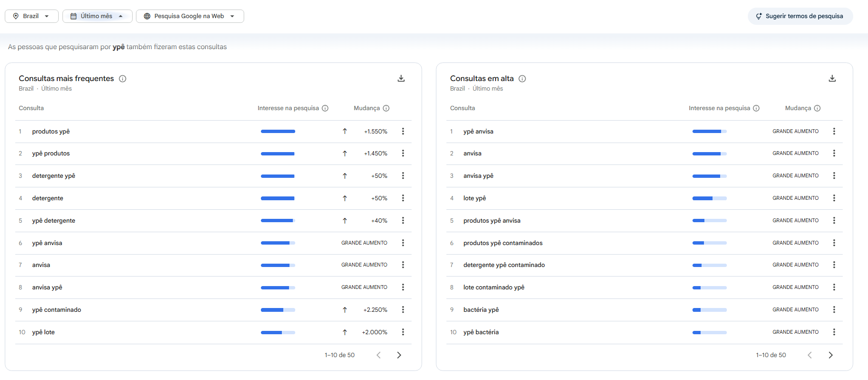The width and height of the screenshot is (868, 380).
Task: Open more options for produtos ypê row
Action: [x=403, y=131]
